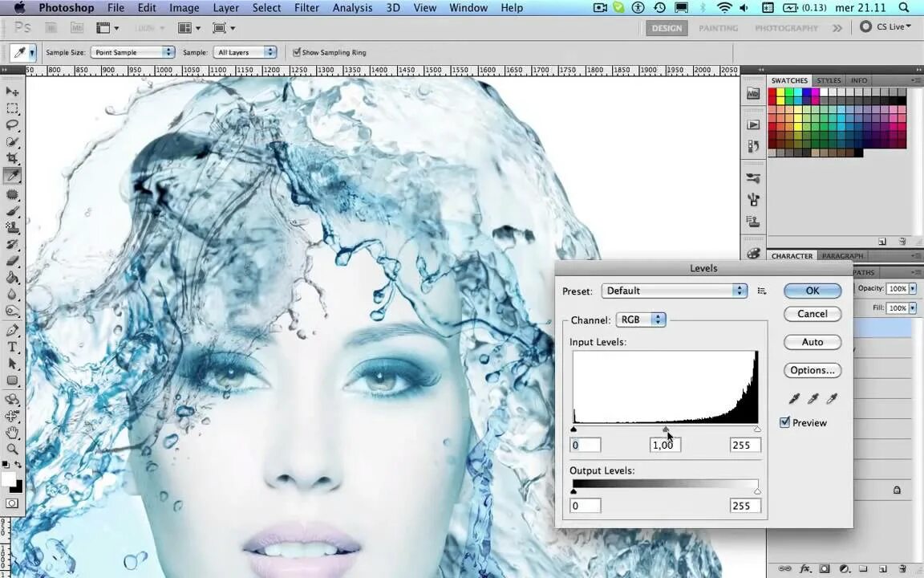Open Levels preset options menu icon
This screenshot has height=578, width=924.
pyautogui.click(x=762, y=291)
